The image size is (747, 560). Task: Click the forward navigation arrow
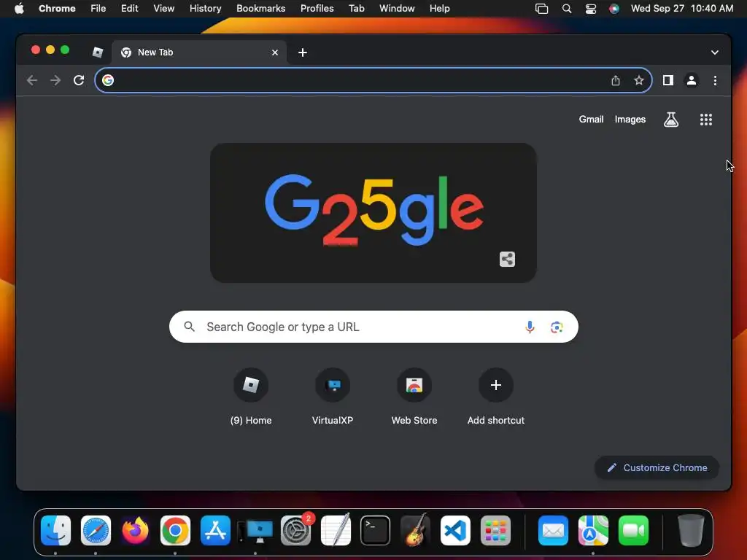click(55, 80)
